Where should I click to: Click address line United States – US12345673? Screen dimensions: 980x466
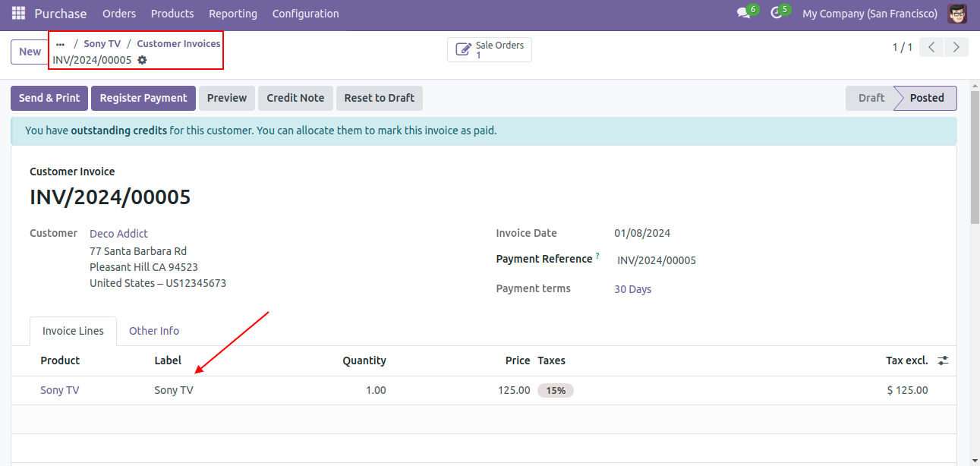coord(158,283)
